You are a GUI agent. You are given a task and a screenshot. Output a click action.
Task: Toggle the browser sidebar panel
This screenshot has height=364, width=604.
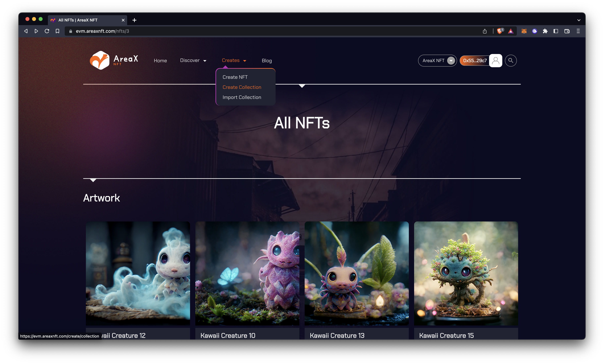[556, 31]
